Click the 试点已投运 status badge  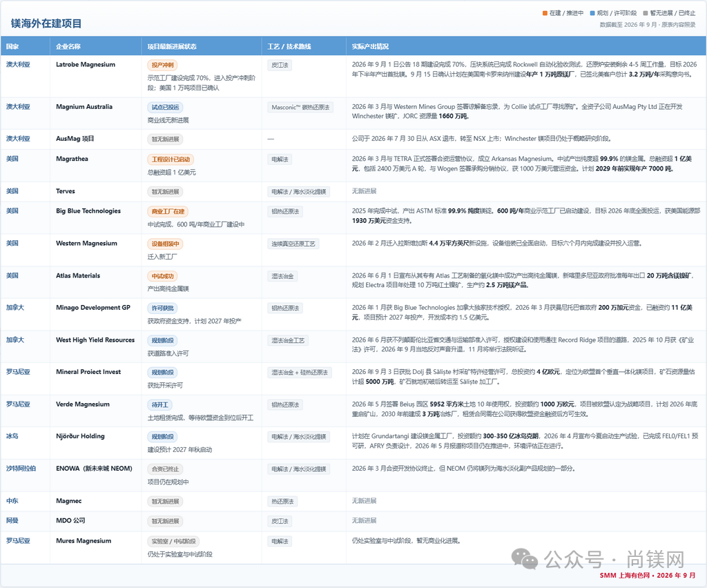166,107
